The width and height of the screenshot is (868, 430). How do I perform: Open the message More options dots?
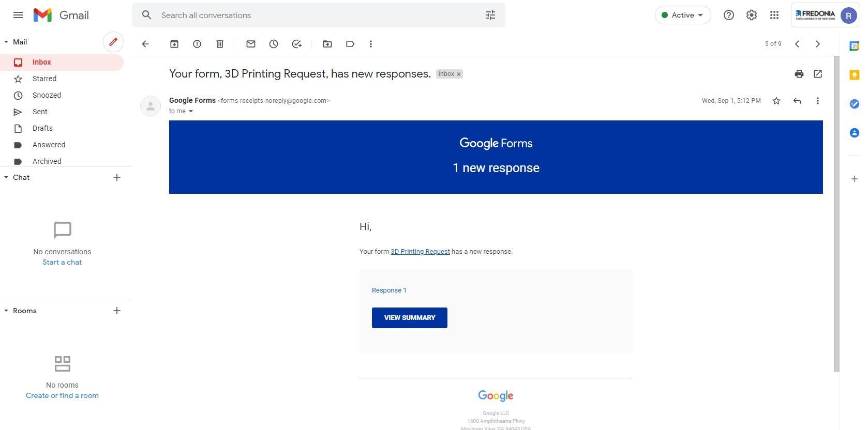(818, 101)
